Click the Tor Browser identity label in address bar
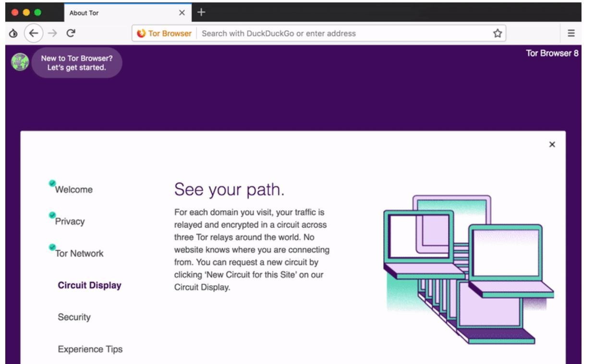Image resolution: width=606 pixels, height=364 pixels. (164, 33)
